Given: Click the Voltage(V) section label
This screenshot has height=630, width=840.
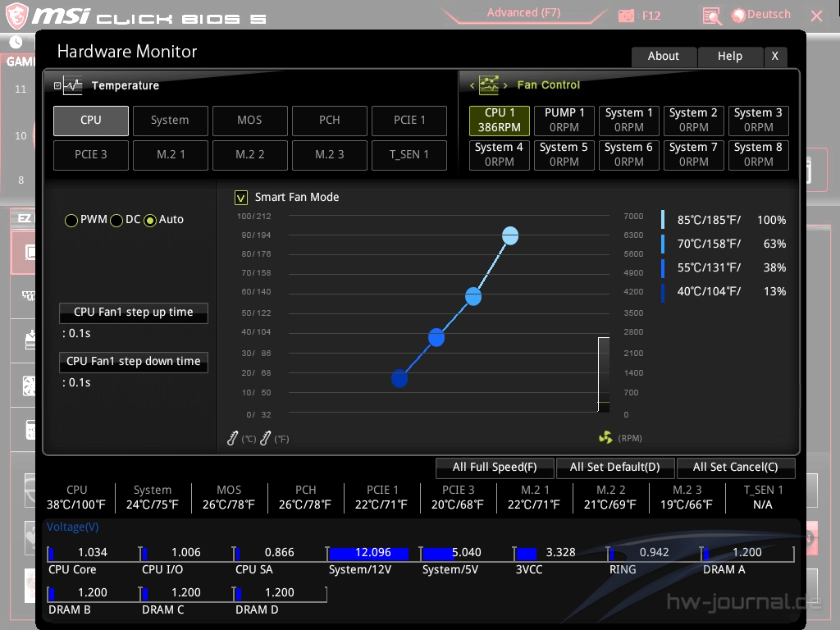Looking at the screenshot, I should tap(73, 527).
